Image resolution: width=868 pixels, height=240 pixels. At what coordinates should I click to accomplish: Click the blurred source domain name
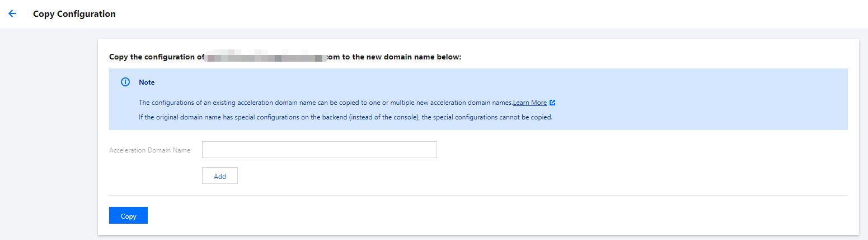click(266, 57)
